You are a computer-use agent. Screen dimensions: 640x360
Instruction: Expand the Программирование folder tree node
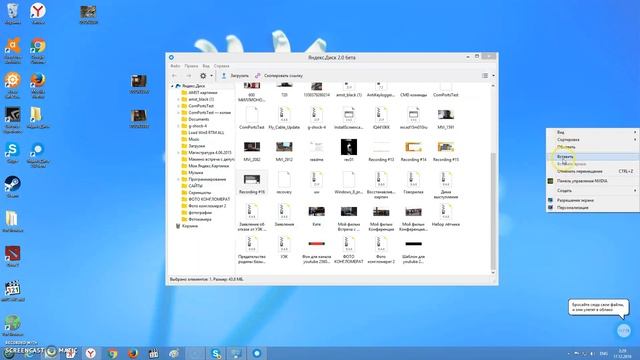pos(178,179)
